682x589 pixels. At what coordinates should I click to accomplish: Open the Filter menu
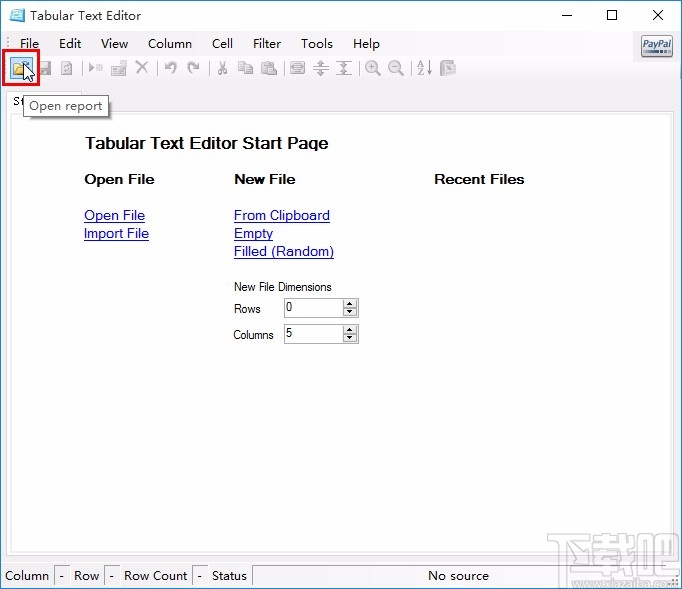(x=267, y=44)
